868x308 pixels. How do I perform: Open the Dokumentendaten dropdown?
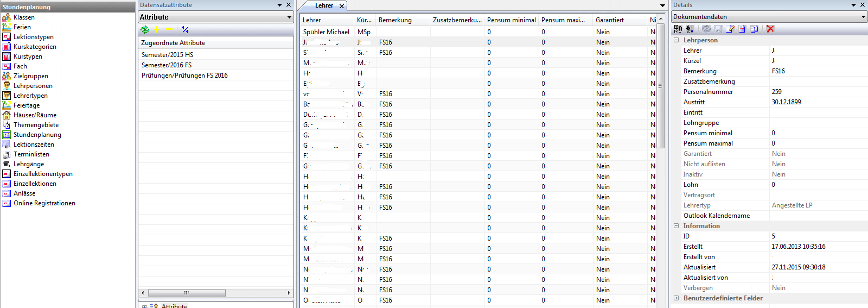(863, 17)
